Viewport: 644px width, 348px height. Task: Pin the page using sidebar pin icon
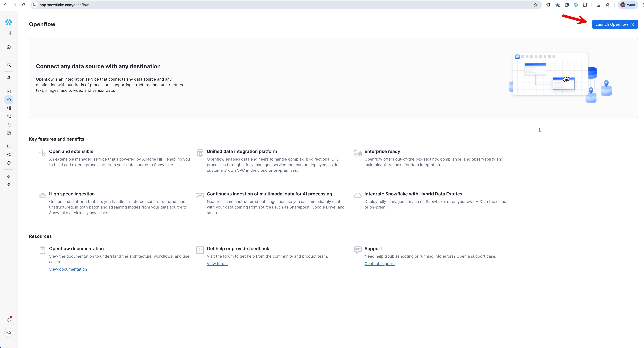tap(9, 78)
